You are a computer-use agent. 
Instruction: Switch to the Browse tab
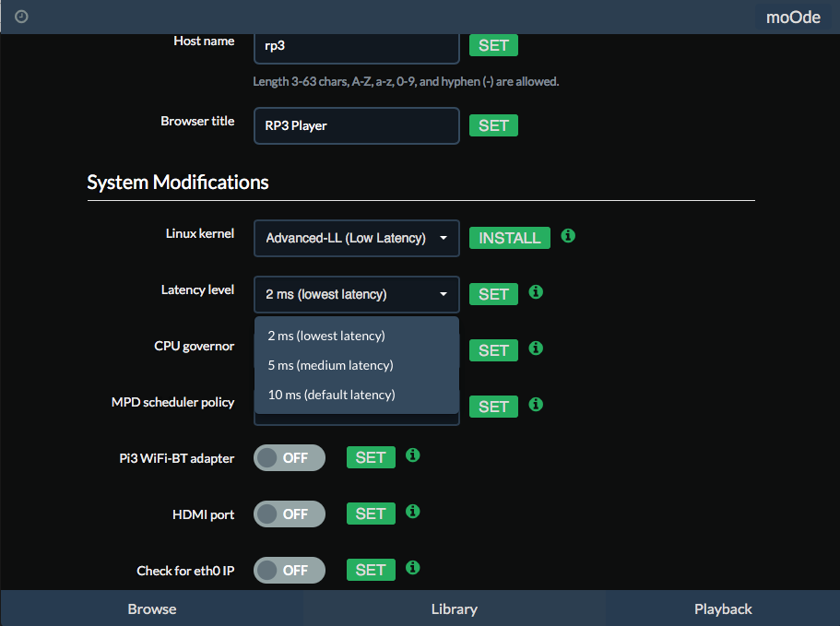pos(152,608)
